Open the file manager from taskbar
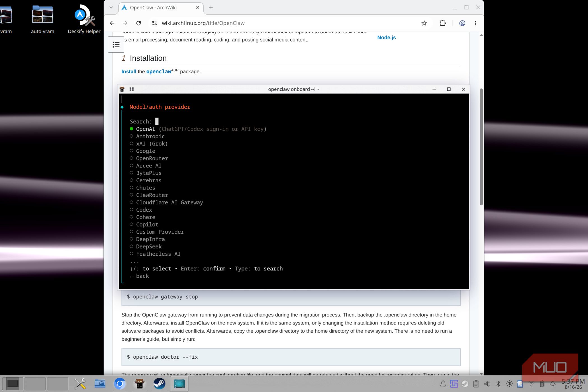Viewport: 588px width, 392px height. [x=100, y=384]
